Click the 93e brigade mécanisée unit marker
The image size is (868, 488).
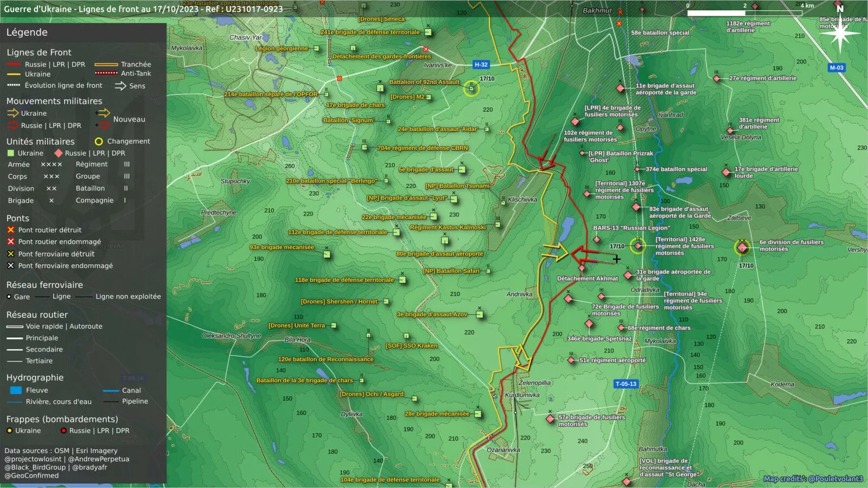coord(327,254)
